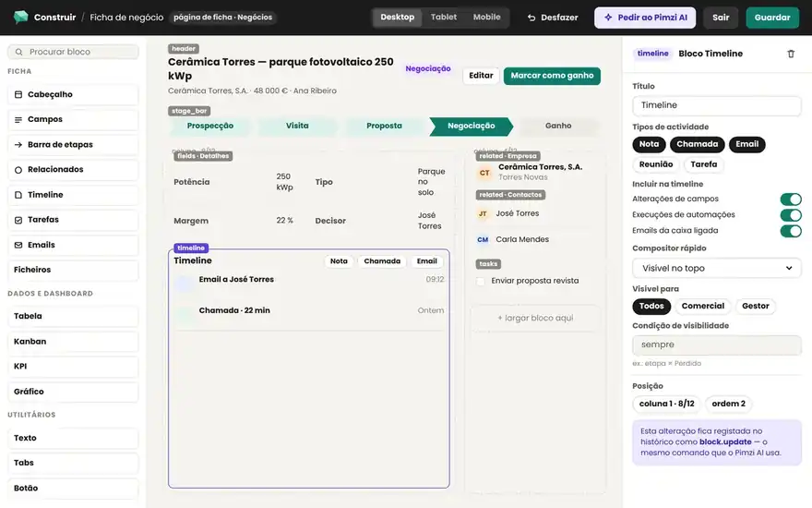The height and width of the screenshot is (508, 812).
Task: Click the Tarefas check icon
Action: tap(18, 220)
